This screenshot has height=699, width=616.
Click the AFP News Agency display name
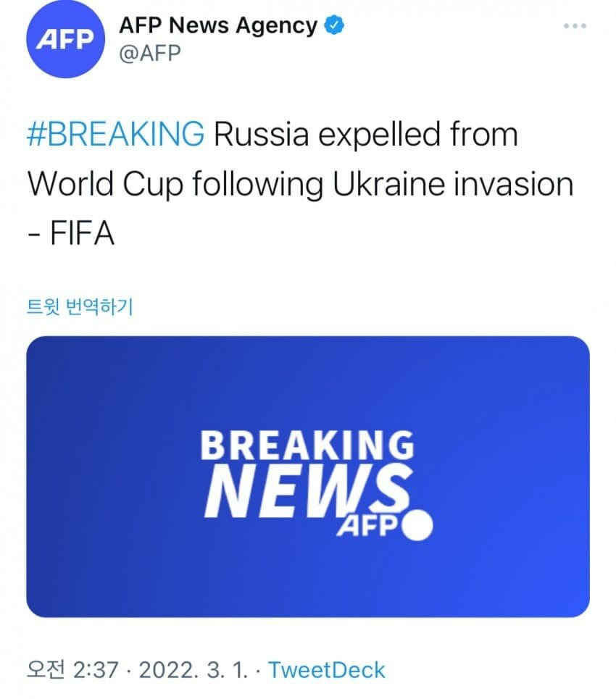217,26
